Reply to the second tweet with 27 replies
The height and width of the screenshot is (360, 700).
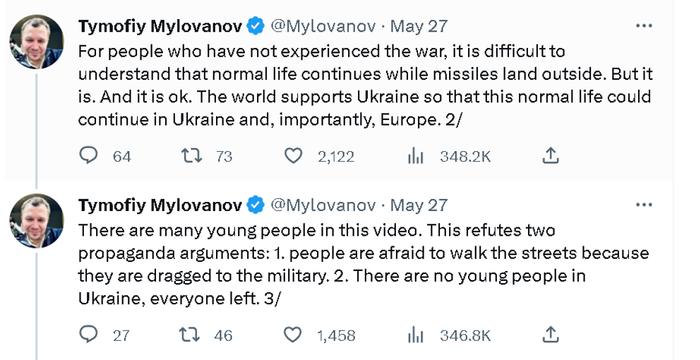tap(88, 334)
